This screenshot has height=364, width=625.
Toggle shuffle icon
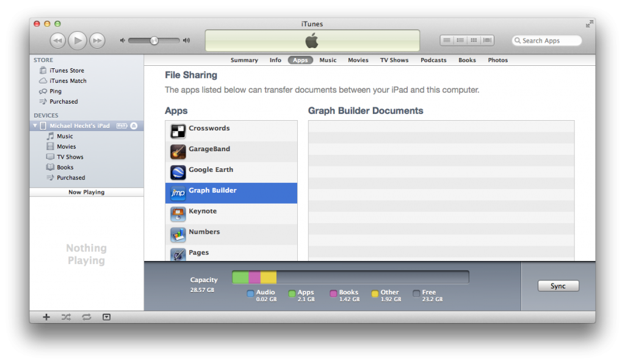click(x=66, y=317)
